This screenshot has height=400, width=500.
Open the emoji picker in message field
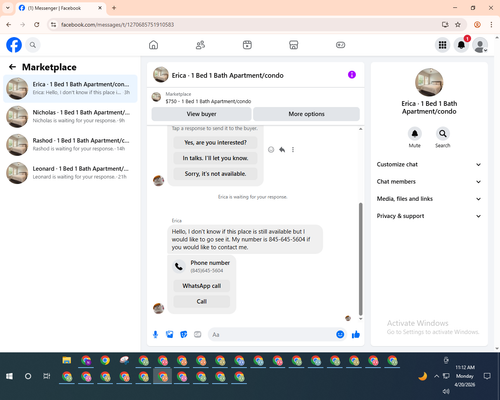tap(340, 334)
